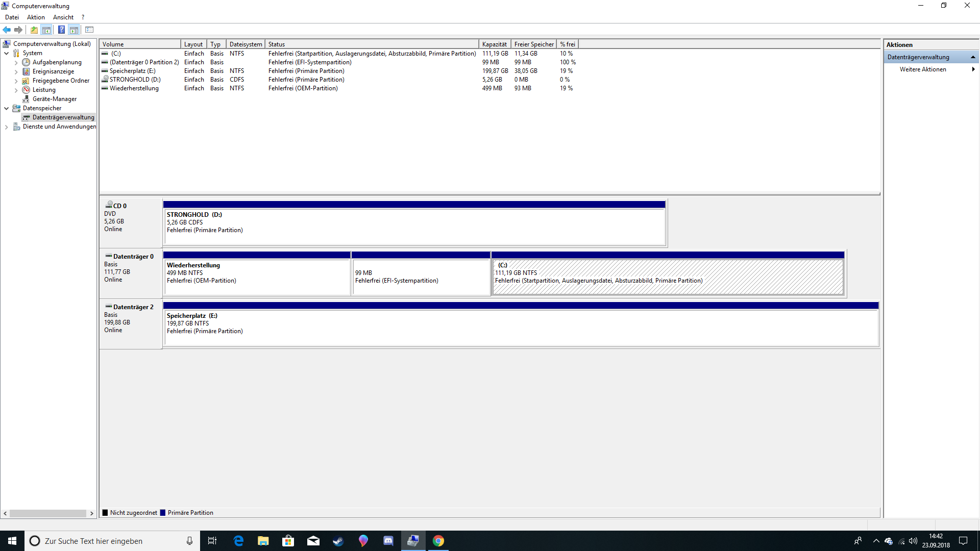Click the Settings checklist toolbar icon
980x551 pixels.
[x=89, y=30]
